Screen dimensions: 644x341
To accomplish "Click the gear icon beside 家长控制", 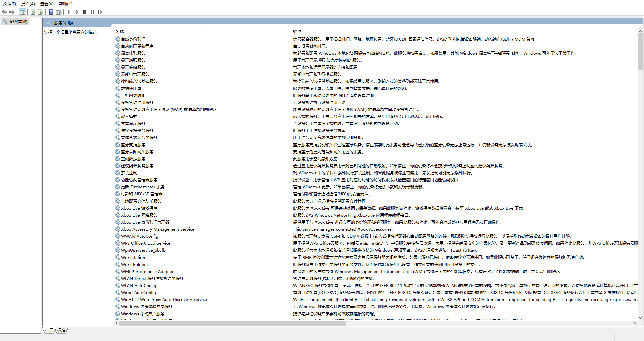I will click(118, 173).
